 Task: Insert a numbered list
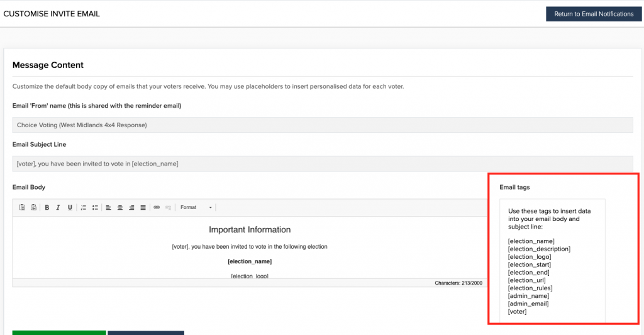click(x=84, y=208)
